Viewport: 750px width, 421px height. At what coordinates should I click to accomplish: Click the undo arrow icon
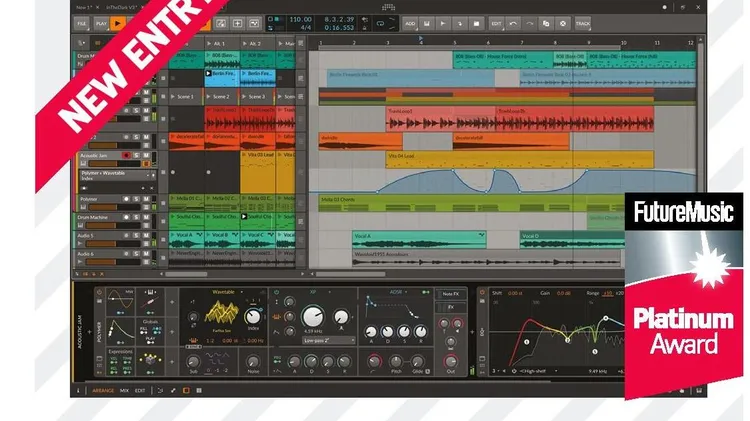coord(513,23)
